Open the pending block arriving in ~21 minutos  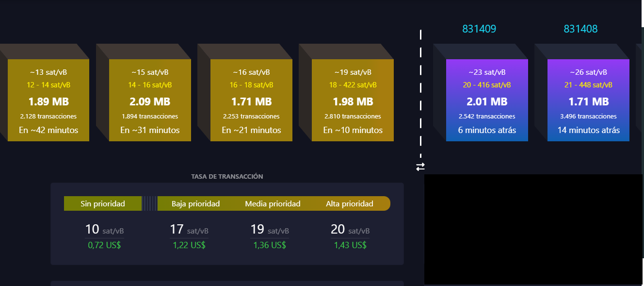(251, 100)
